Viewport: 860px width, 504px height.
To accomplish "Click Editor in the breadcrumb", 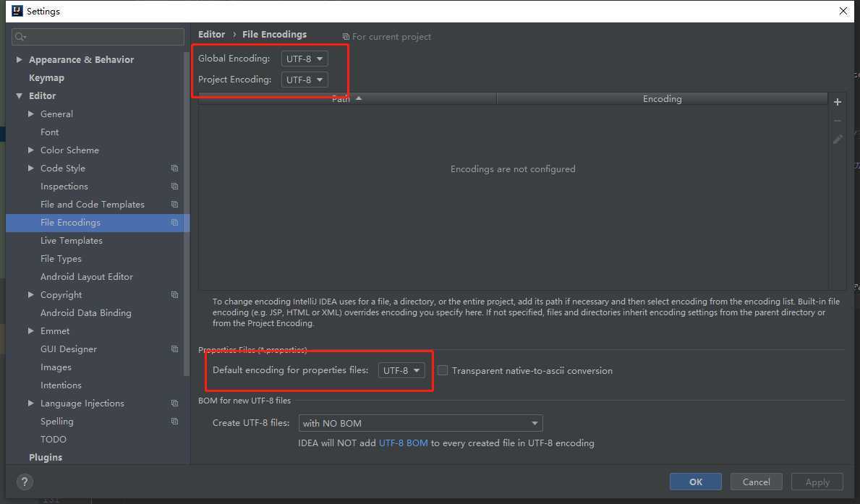I will [212, 35].
